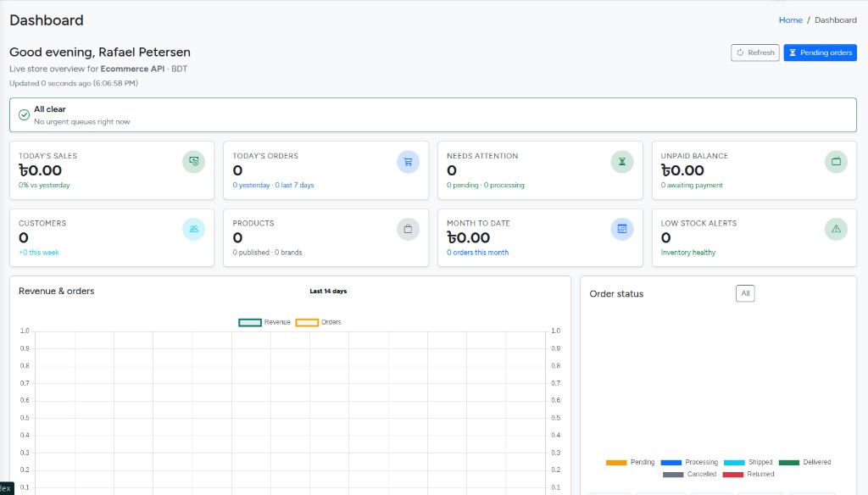Open Pending orders
Image resolution: width=868 pixels, height=495 pixels.
click(x=820, y=53)
